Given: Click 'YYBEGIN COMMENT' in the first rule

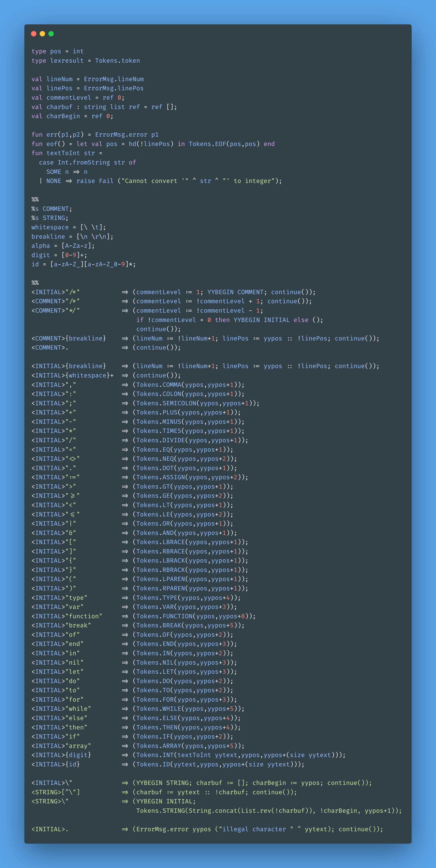Looking at the screenshot, I should coord(235,292).
